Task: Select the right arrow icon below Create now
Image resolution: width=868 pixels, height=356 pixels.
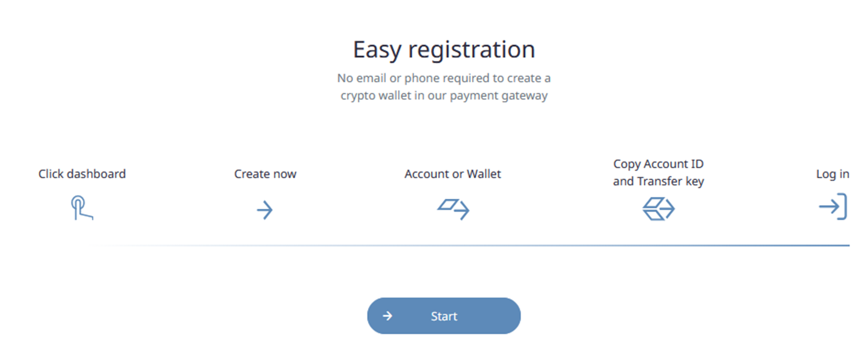Action: point(265,210)
